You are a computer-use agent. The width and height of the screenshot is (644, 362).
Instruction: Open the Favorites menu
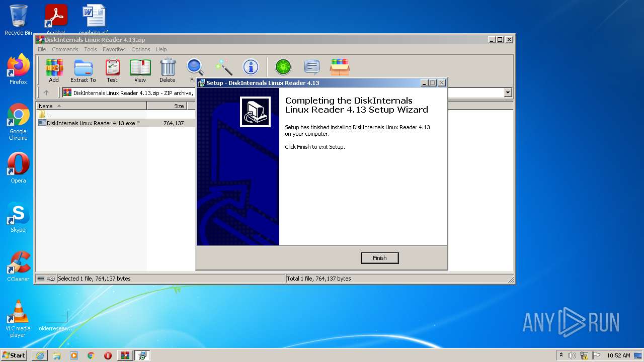coord(114,49)
